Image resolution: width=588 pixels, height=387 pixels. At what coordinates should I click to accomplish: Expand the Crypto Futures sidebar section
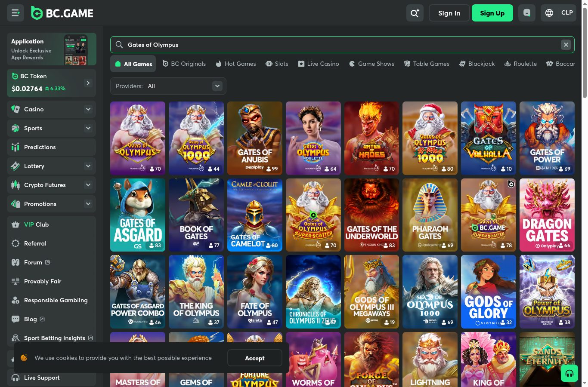click(x=88, y=185)
